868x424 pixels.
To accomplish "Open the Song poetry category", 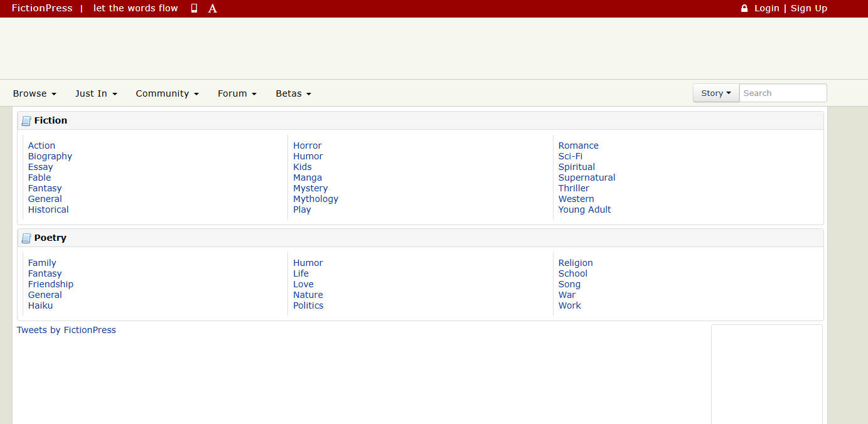I will click(x=569, y=284).
